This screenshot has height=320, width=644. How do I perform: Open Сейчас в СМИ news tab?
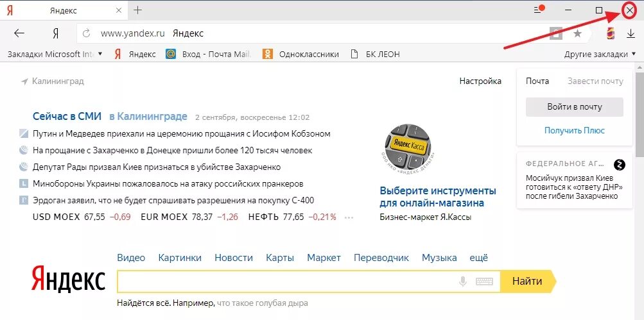67,117
